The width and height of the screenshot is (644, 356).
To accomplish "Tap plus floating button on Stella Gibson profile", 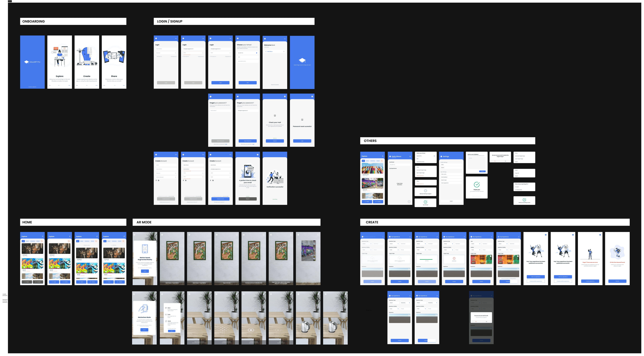I will 409,201.
